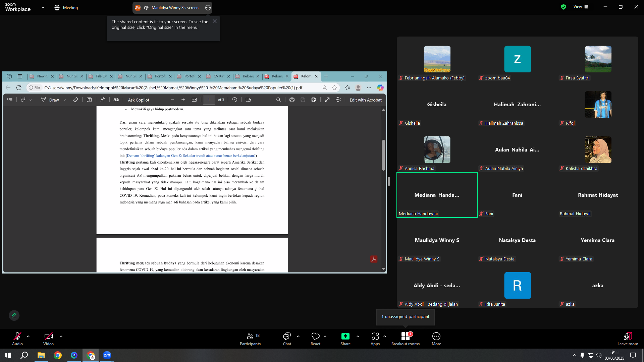
Task: Expand the Audio options arrow
Action: 28,336
